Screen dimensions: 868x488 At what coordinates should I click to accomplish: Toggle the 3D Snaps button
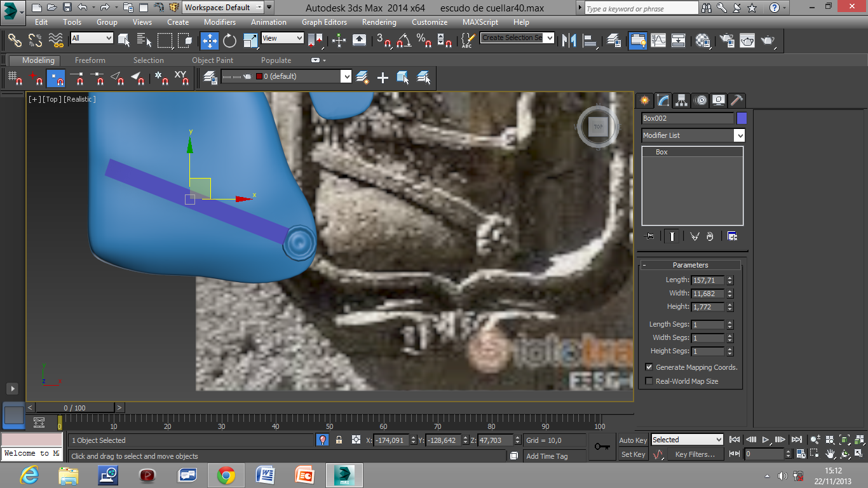click(383, 41)
